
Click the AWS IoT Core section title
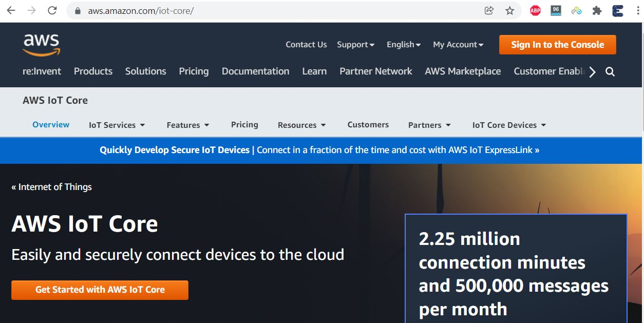click(x=55, y=100)
